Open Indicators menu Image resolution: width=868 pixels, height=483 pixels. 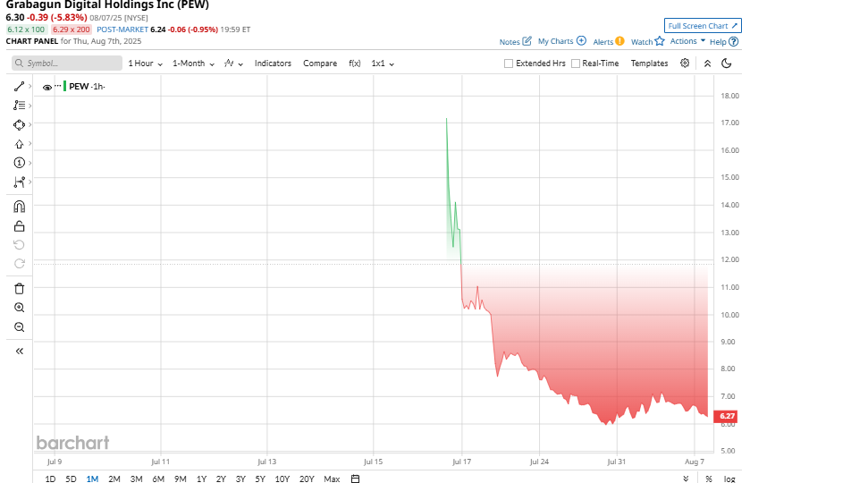click(x=273, y=64)
